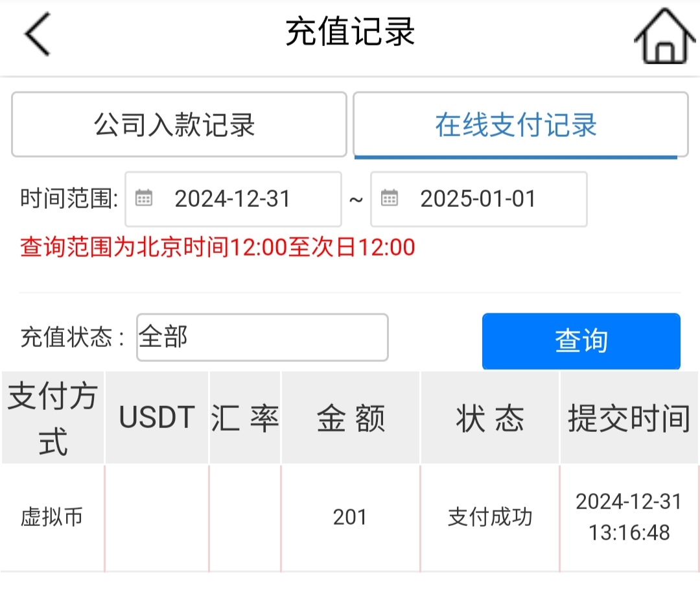Click the USDT column header
The image size is (700, 596).
point(157,418)
